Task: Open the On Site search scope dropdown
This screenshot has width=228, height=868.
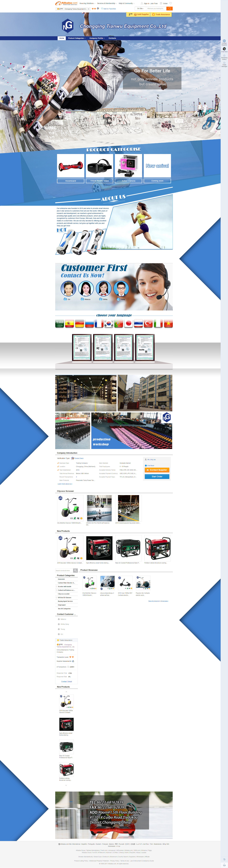Action: click(x=141, y=8)
